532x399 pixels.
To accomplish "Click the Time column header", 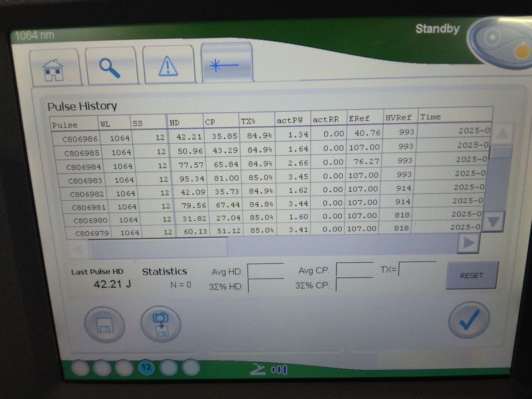I will pyautogui.click(x=456, y=116).
